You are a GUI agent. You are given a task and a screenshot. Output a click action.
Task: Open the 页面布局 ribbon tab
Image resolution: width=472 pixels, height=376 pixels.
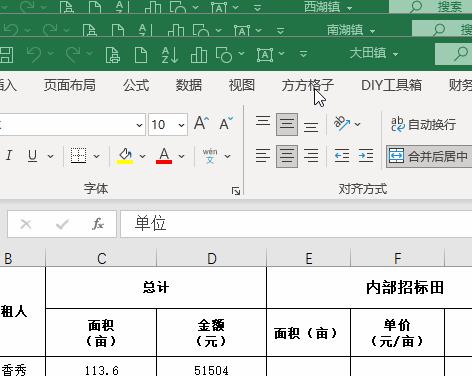point(70,85)
